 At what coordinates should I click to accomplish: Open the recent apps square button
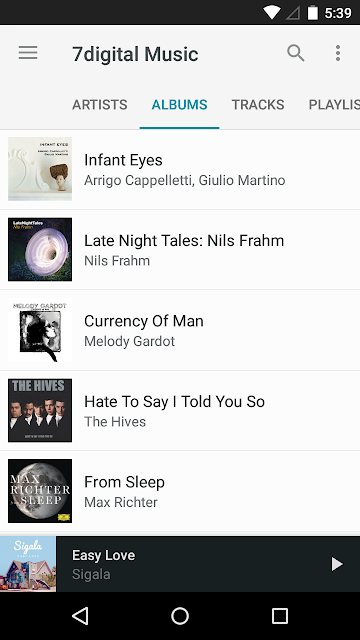pos(280,616)
